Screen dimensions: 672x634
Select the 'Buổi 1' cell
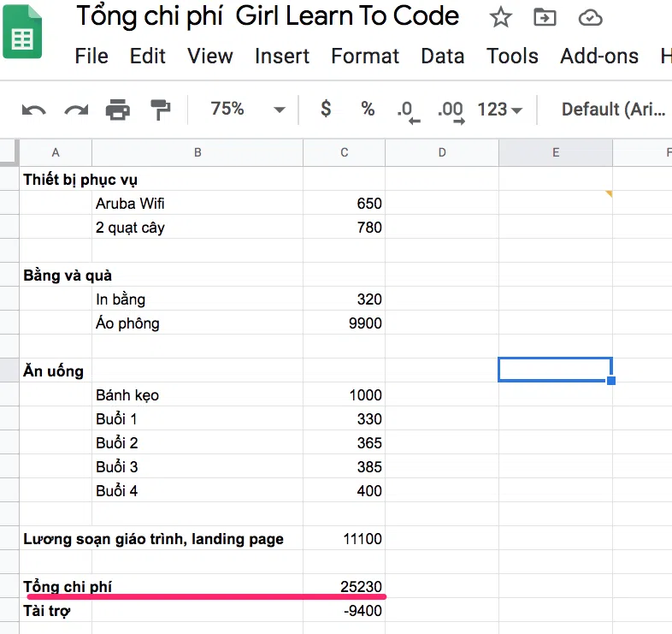click(197, 419)
